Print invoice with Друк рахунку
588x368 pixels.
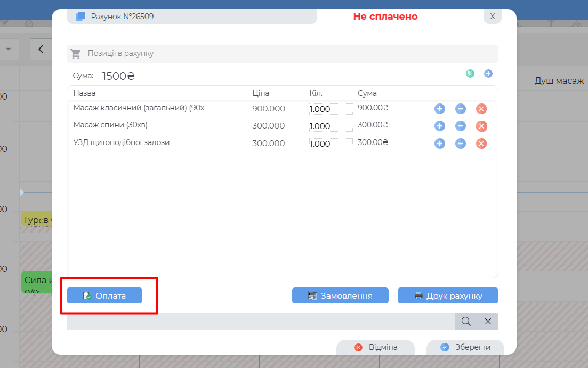(x=448, y=295)
